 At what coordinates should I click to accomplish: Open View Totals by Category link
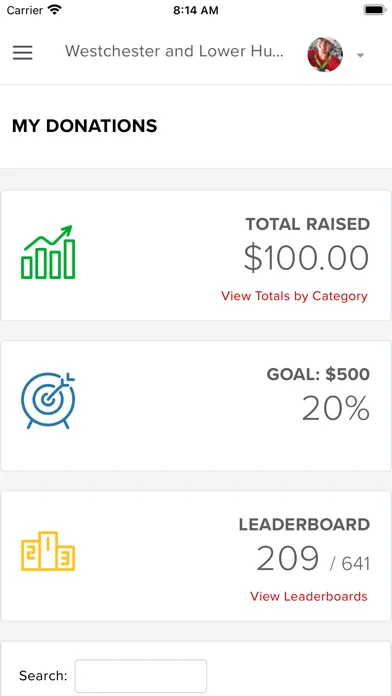click(294, 296)
